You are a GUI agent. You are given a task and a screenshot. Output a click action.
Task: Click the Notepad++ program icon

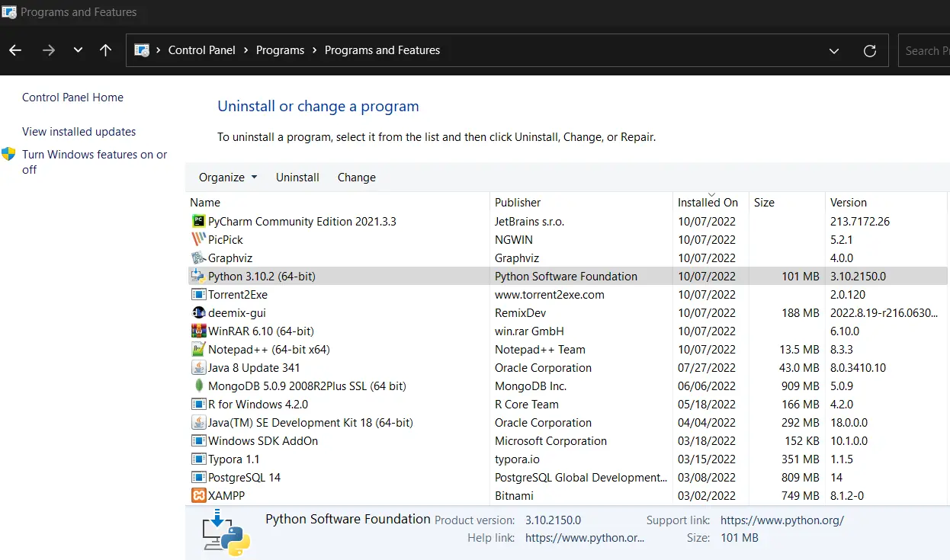(x=198, y=350)
